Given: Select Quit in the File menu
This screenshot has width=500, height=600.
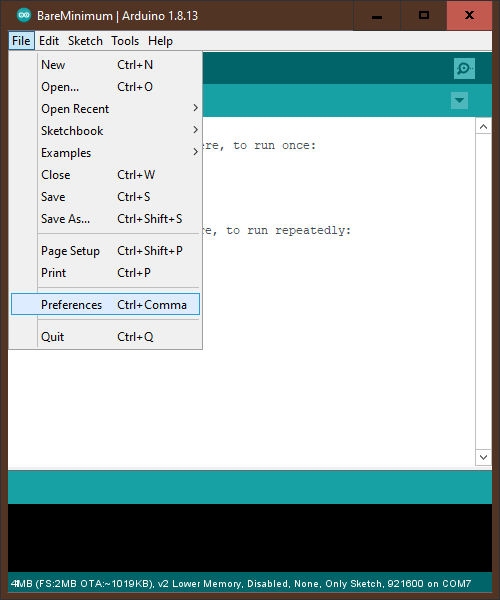Looking at the screenshot, I should 105,337.
